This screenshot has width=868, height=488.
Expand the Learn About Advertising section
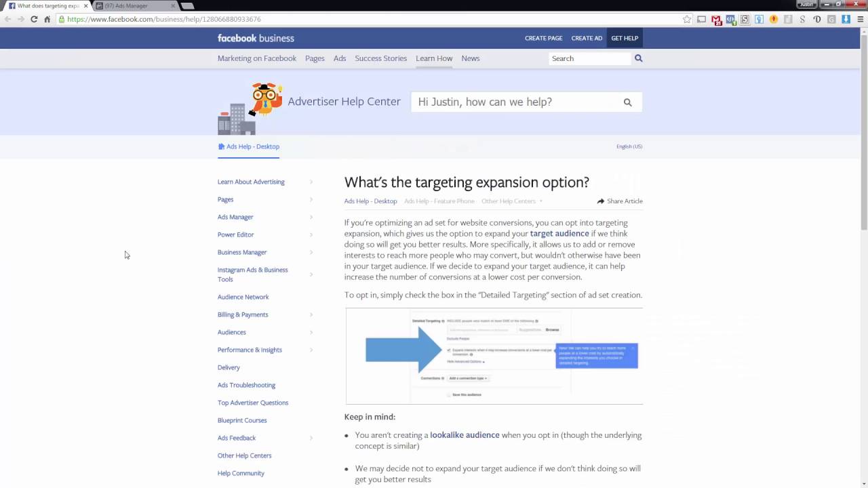click(x=311, y=182)
